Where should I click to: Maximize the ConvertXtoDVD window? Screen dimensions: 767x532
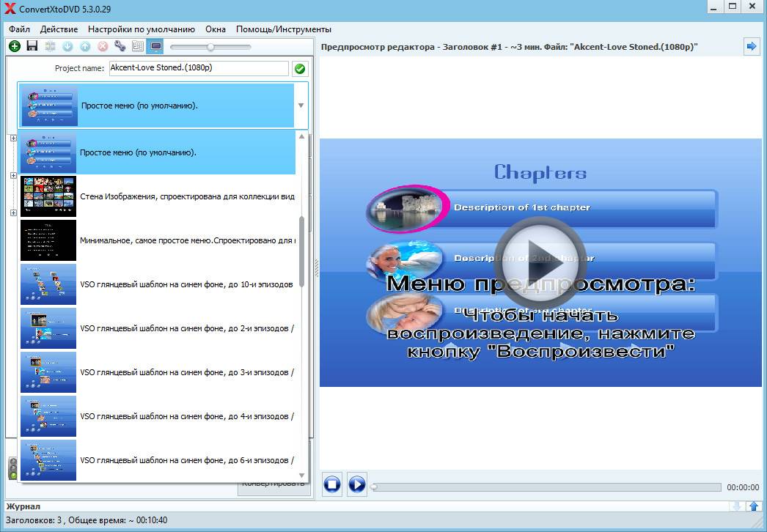point(733,7)
